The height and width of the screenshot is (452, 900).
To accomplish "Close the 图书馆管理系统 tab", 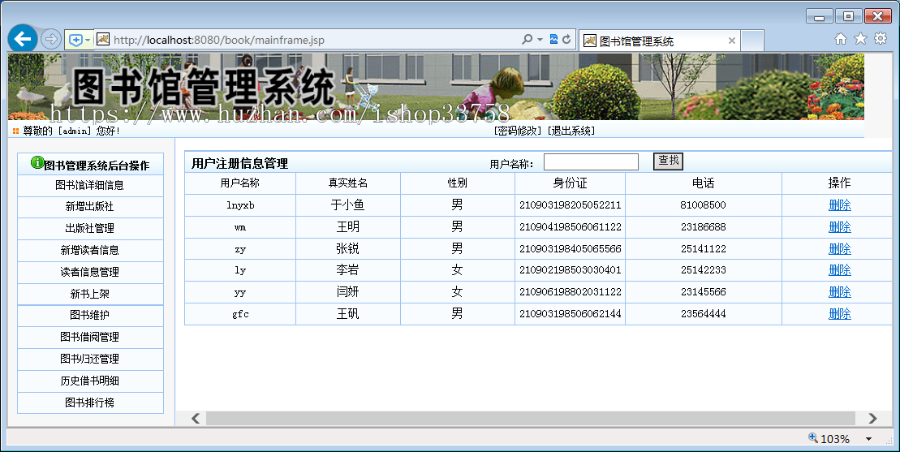I will point(731,41).
